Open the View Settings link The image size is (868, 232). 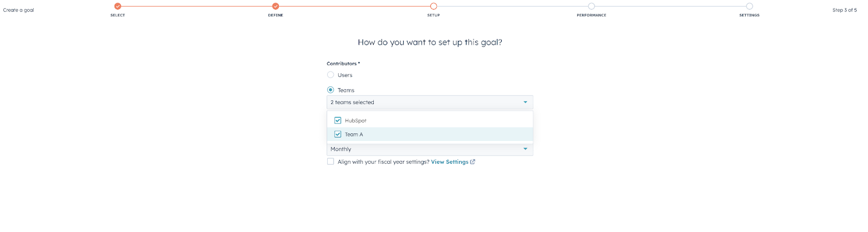point(450,162)
